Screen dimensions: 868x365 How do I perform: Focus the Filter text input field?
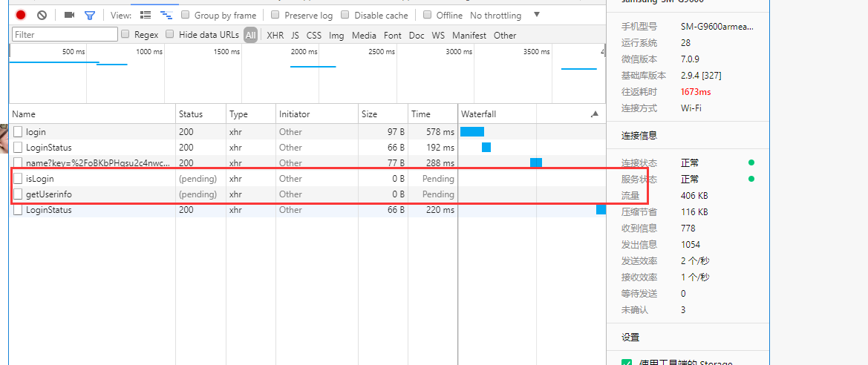coord(65,34)
